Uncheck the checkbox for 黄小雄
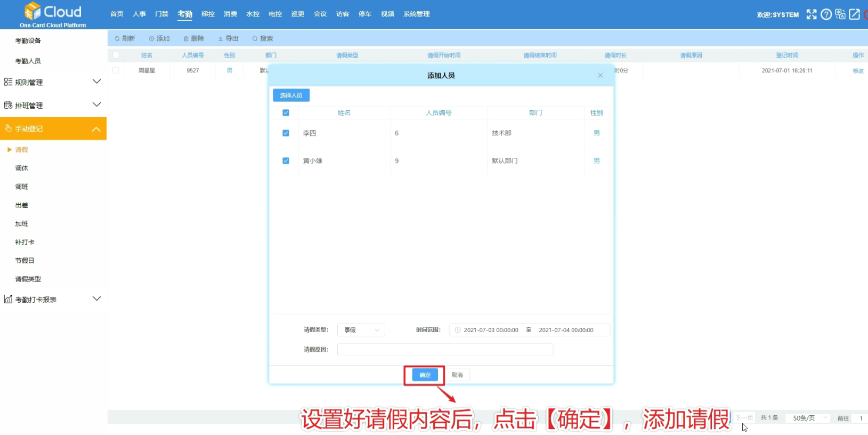The image size is (868, 435). coord(286,161)
